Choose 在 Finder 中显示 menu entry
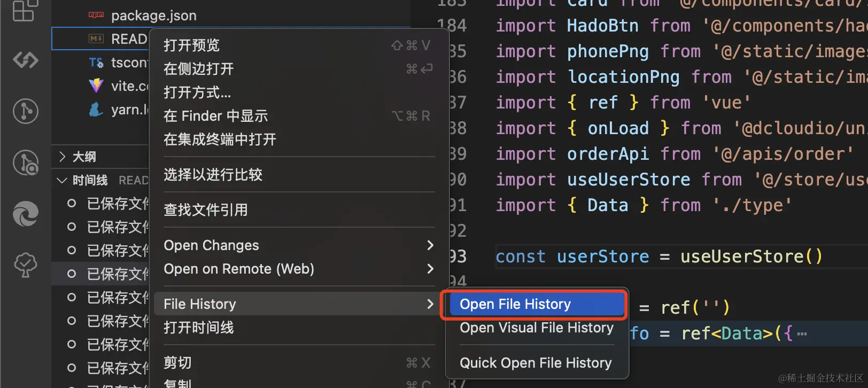868x388 pixels. tap(299, 116)
